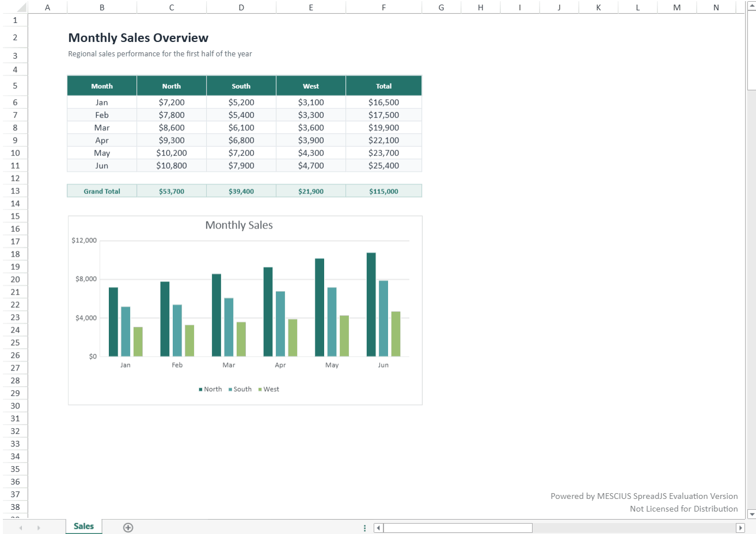This screenshot has width=756, height=534.
Task: Click the previous sheet navigation arrow
Action: tap(21, 528)
